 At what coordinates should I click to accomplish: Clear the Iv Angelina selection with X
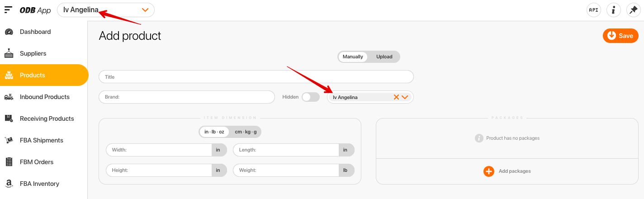[x=396, y=97]
